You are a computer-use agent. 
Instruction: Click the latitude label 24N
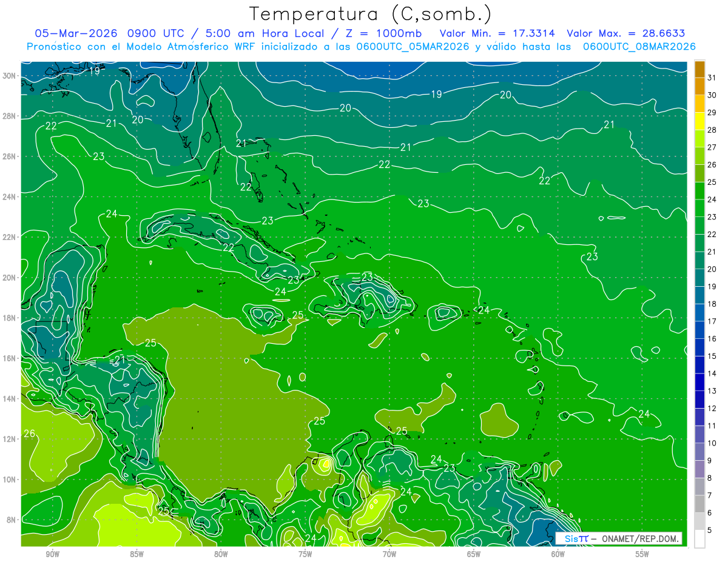[10, 197]
